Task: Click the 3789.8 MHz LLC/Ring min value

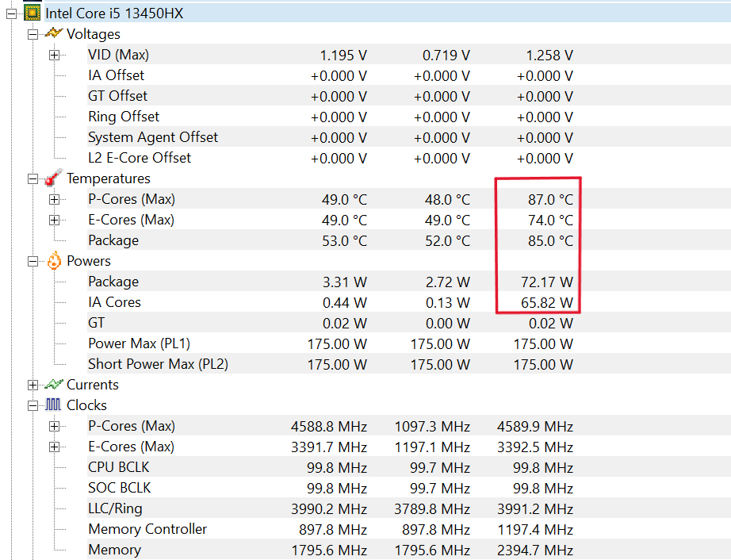Action: [432, 508]
